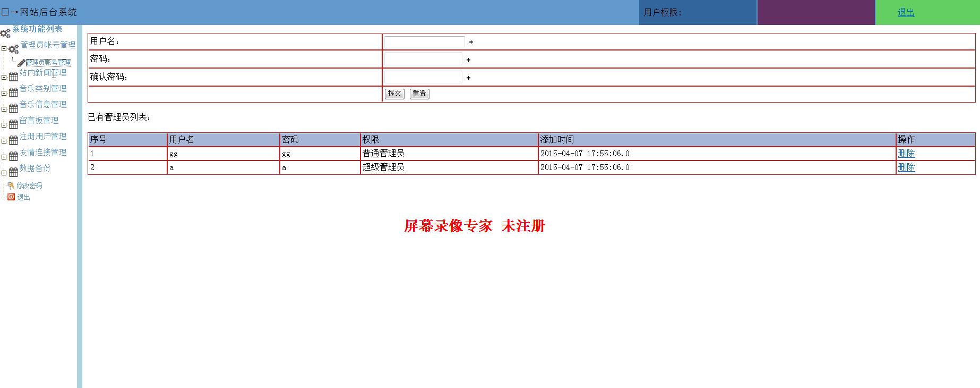Click the gears icon next to 管理员帐号管理

(14, 49)
